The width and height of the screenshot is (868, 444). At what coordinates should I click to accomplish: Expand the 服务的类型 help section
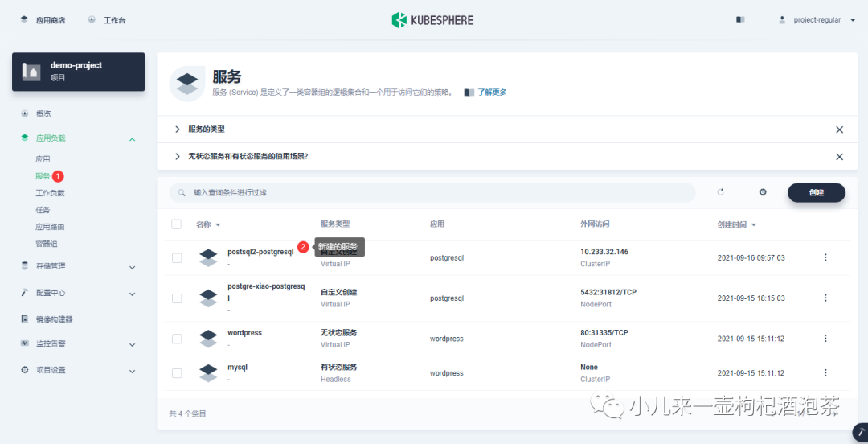coord(178,129)
